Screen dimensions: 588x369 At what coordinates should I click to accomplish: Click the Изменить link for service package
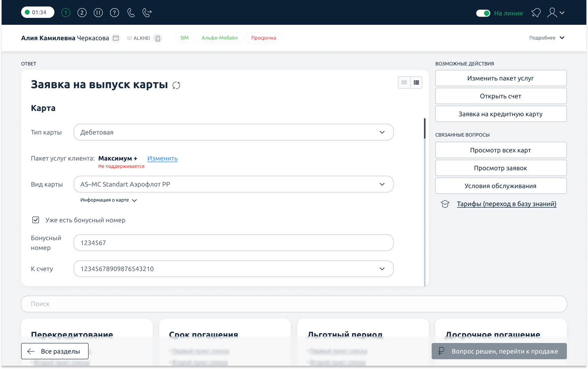(x=162, y=158)
